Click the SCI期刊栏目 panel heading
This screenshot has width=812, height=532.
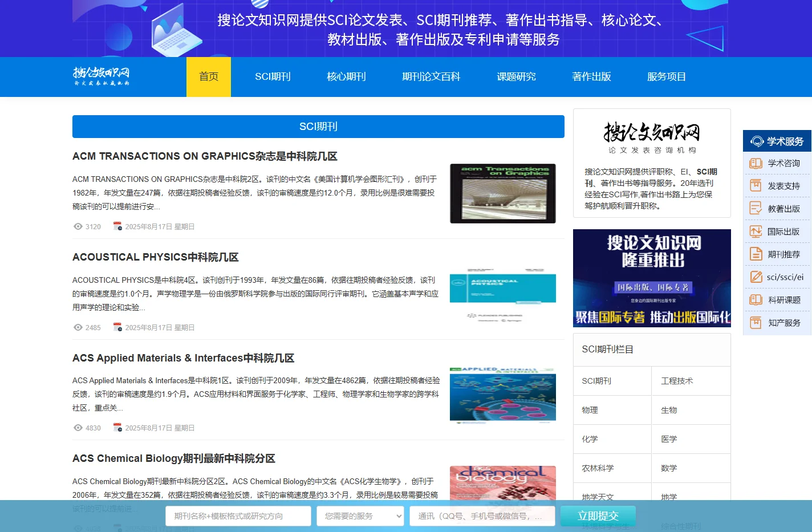click(607, 350)
